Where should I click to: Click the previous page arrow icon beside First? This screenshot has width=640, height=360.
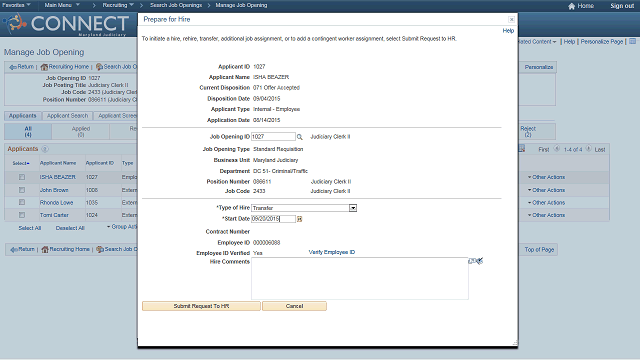pos(557,149)
